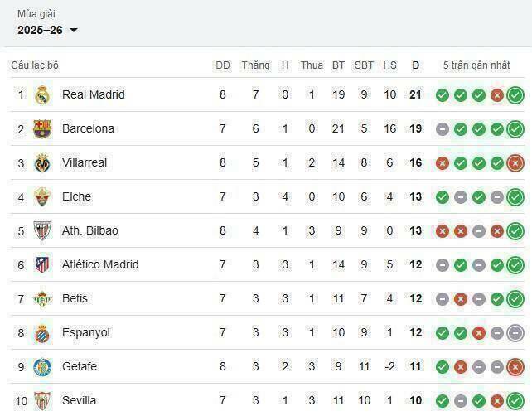Viewport: 532px width, 416px height.
Task: Click Real Madrid's red loss result icon
Action: tap(497, 95)
